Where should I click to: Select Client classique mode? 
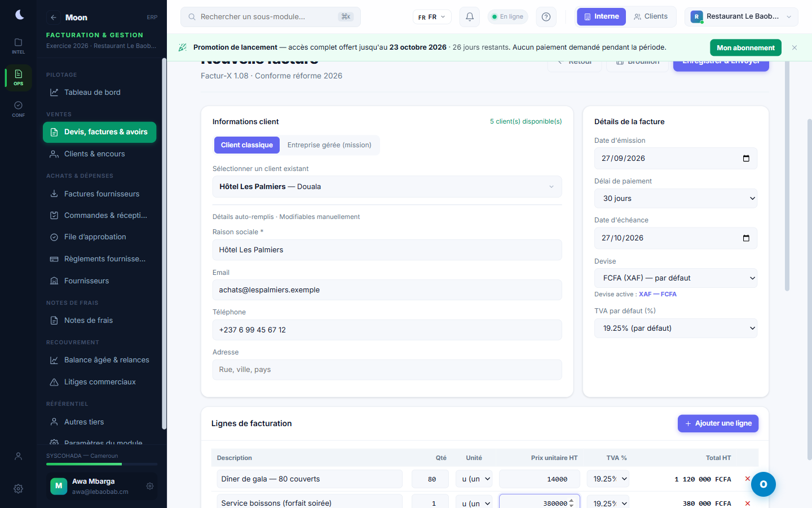click(x=247, y=145)
